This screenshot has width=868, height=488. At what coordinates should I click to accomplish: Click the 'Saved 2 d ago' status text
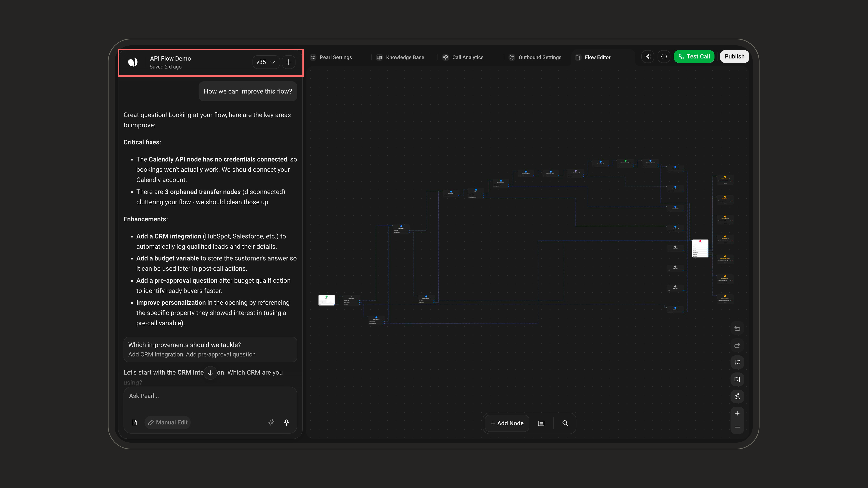point(165,67)
